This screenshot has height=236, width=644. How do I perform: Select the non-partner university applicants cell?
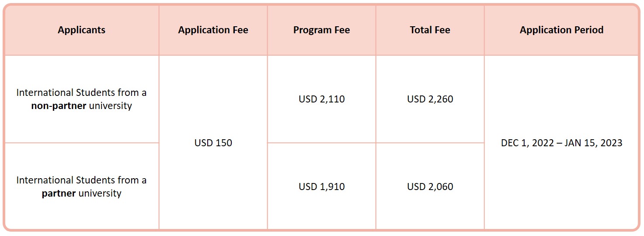click(x=81, y=99)
